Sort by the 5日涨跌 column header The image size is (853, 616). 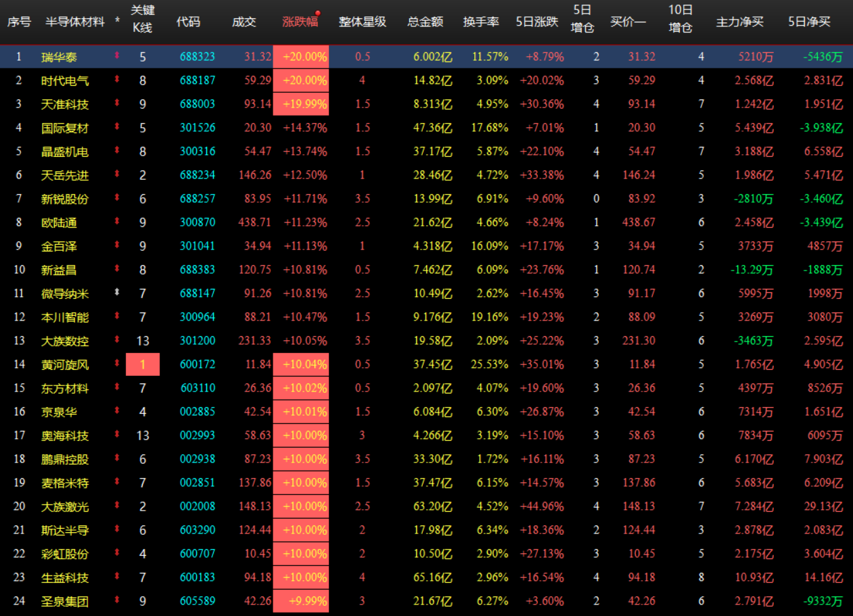pos(537,22)
